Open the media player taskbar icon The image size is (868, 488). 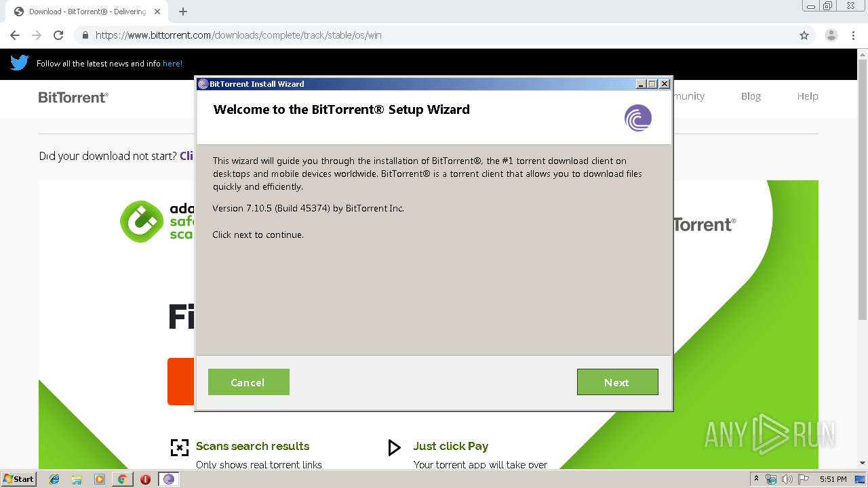click(x=100, y=479)
